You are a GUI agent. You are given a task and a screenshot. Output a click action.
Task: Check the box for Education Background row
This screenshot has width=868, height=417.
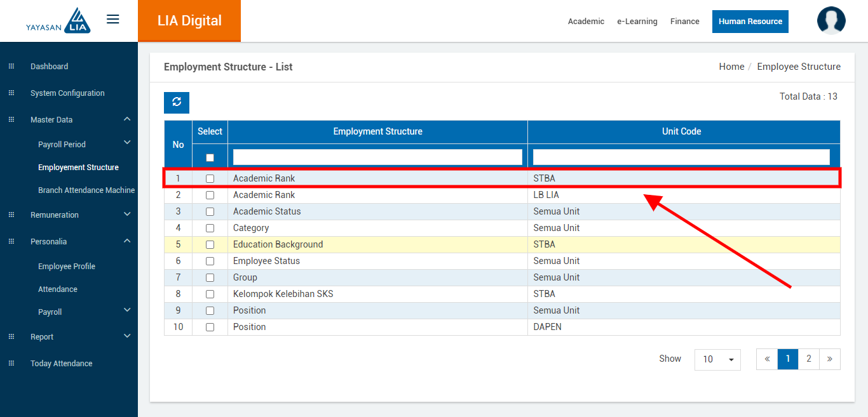210,245
